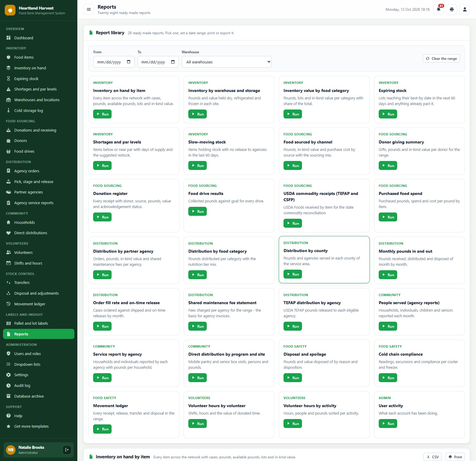Screen dimensions: 476x461
Task: Click the Direct distributions heart icon
Action: pyautogui.click(x=9, y=233)
